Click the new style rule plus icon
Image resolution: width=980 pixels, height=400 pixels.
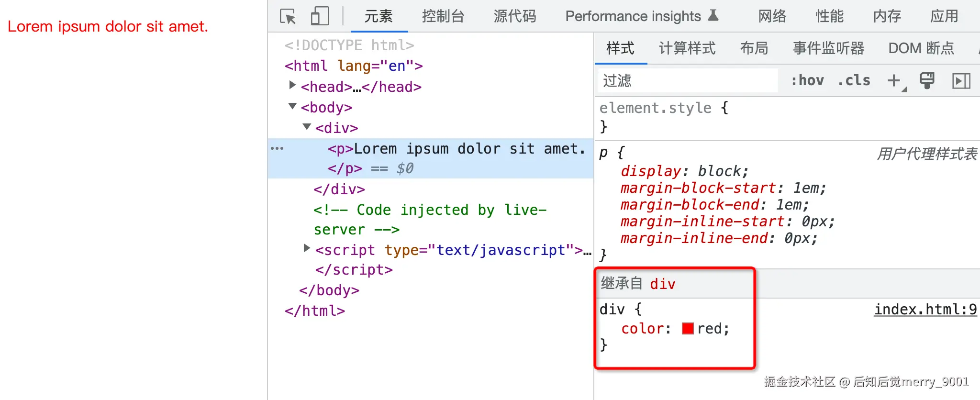pyautogui.click(x=894, y=80)
